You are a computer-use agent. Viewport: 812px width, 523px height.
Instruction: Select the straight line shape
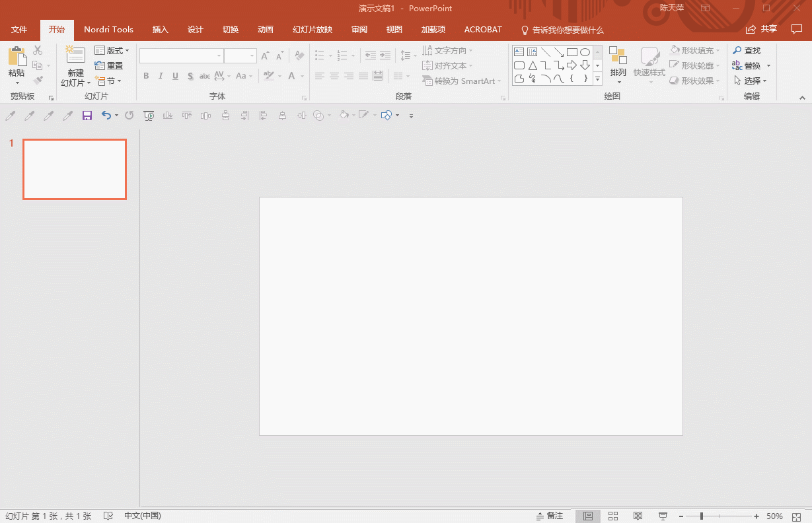[546, 52]
